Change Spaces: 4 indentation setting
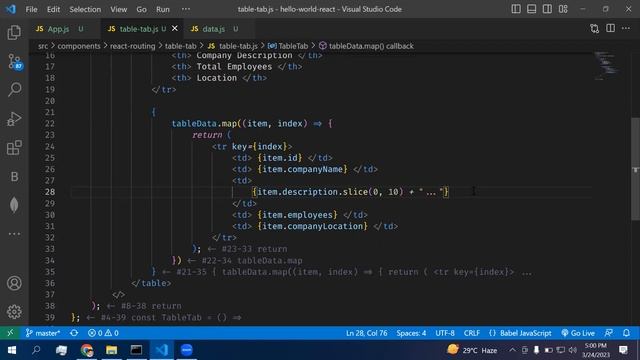Viewport: 640px width, 360px height. tap(411, 333)
